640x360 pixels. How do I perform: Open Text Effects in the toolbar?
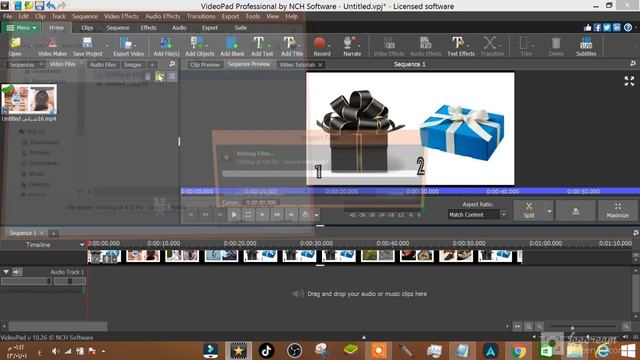coord(461,46)
